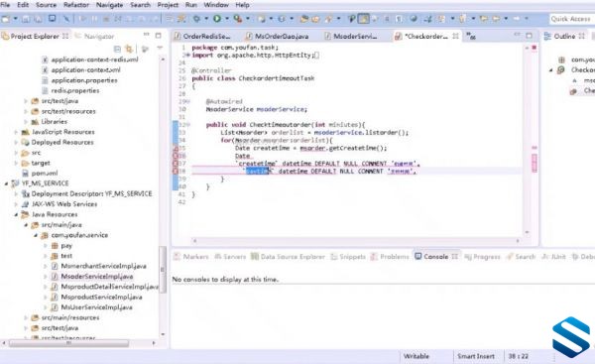The height and width of the screenshot is (364, 595).
Task: Open the Data Source Explorer tab
Action: pyautogui.click(x=288, y=257)
